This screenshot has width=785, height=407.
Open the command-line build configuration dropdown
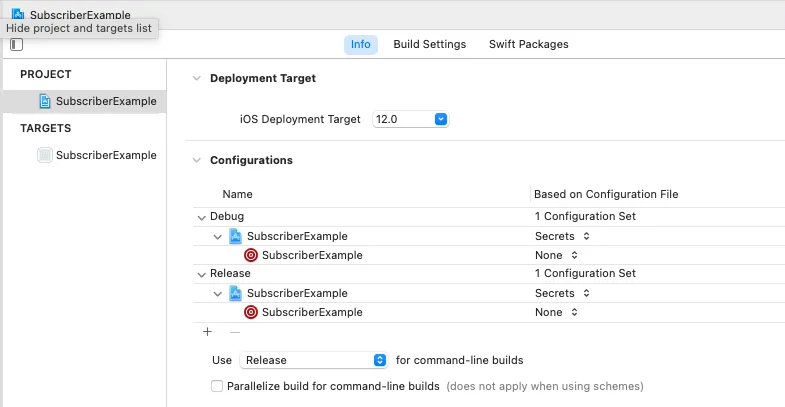(314, 360)
